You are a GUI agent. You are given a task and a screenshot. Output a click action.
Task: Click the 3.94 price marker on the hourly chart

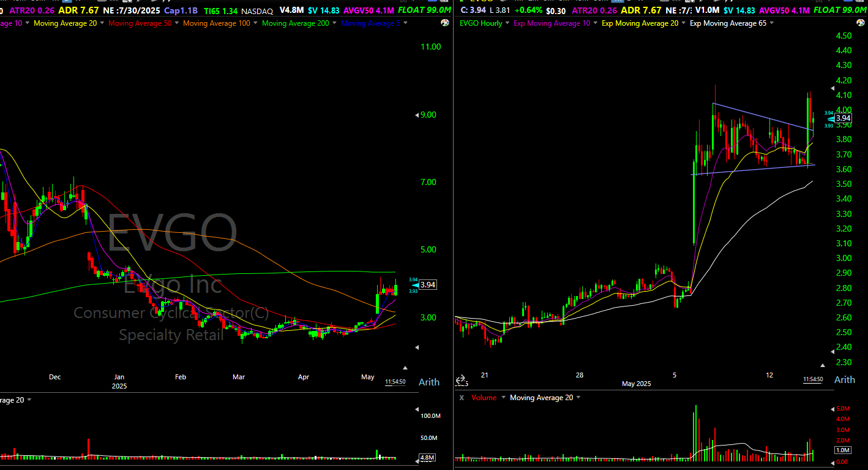843,118
